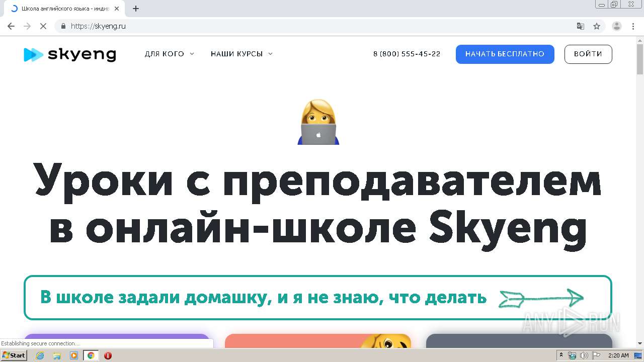
Task: Expand the НАШИ КУРСЫ menu
Action: pyautogui.click(x=242, y=54)
